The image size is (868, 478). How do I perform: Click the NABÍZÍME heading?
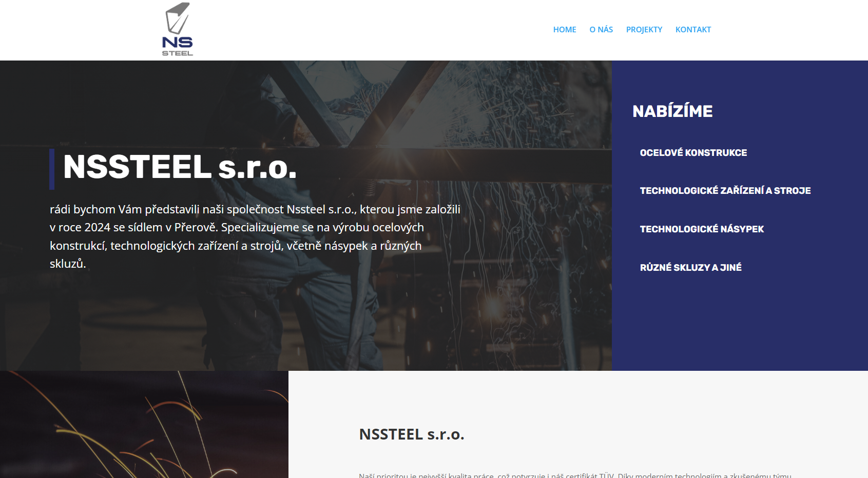672,111
